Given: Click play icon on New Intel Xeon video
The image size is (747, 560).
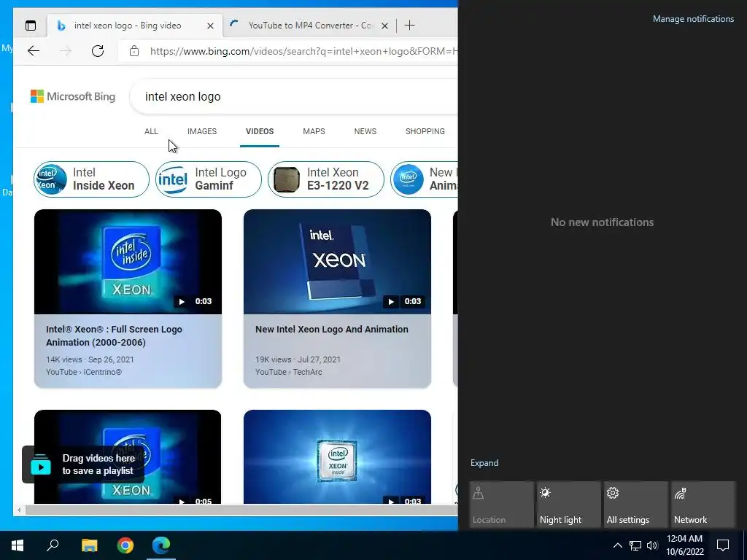Looking at the screenshot, I should tap(391, 301).
